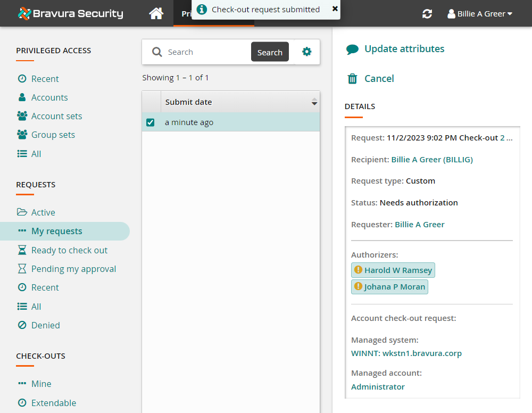
Task: Go to Account sets in Privileged Access
Action: 56,116
